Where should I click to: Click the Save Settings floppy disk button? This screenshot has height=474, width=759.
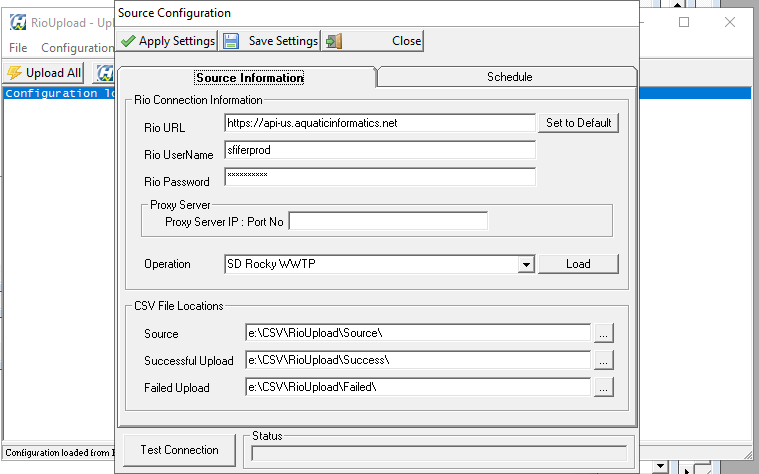[x=270, y=41]
